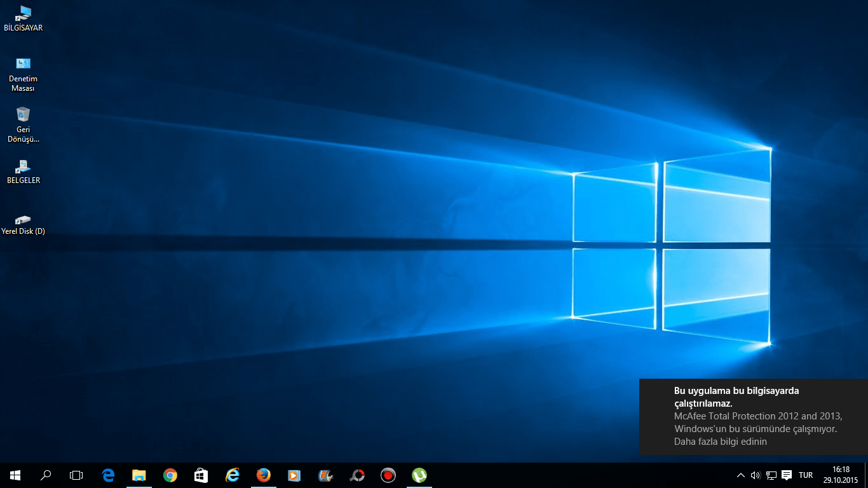Select the Geri Dönüşü... recycle bin icon
This screenshot has width=868, height=488.
[x=24, y=125]
